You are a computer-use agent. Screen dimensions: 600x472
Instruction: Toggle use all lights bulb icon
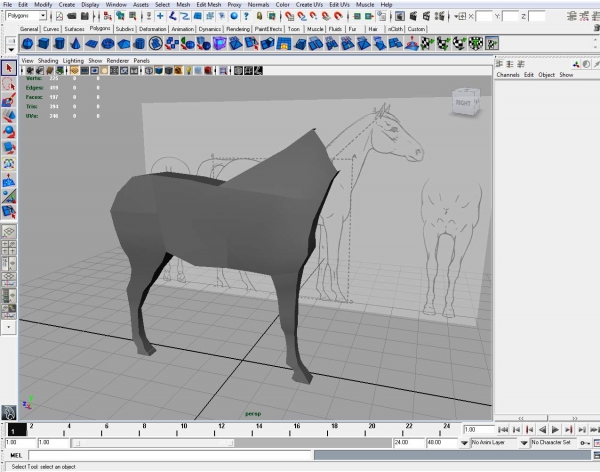pyautogui.click(x=188, y=70)
